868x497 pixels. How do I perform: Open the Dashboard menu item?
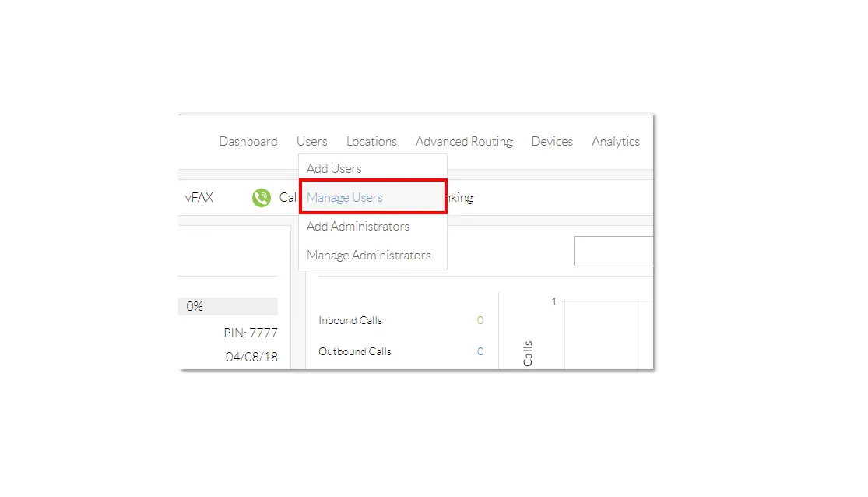[x=248, y=142]
